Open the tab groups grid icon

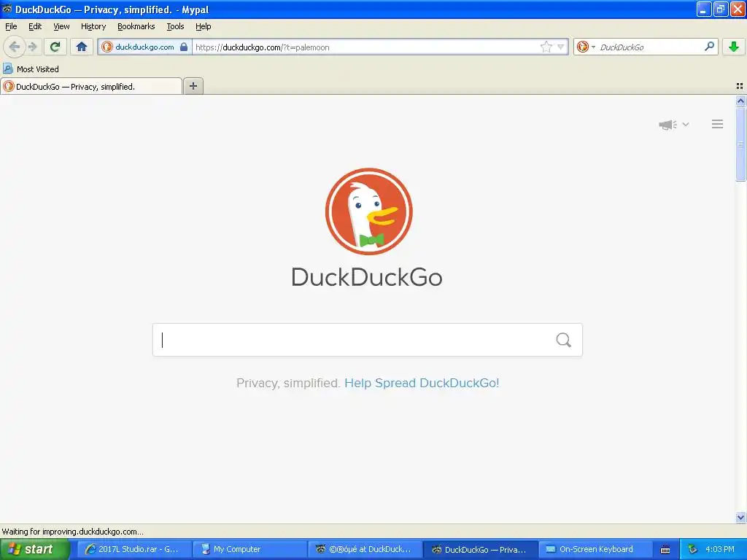740,86
